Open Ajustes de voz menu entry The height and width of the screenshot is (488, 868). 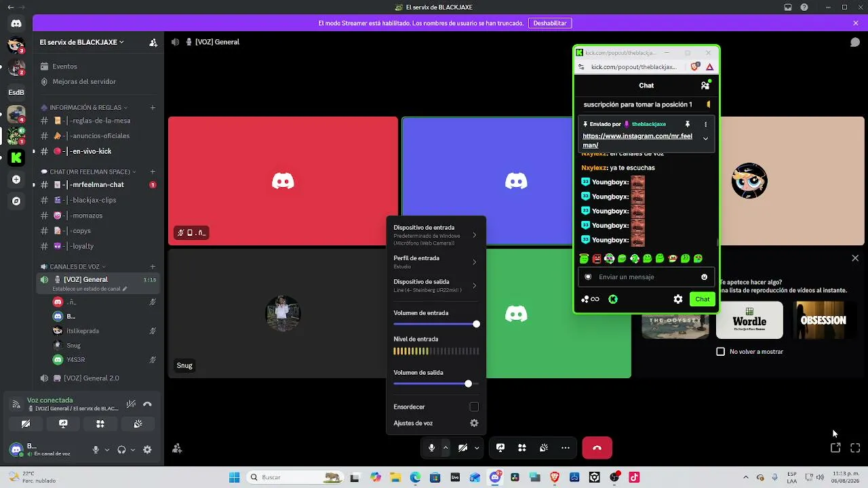pyautogui.click(x=435, y=423)
